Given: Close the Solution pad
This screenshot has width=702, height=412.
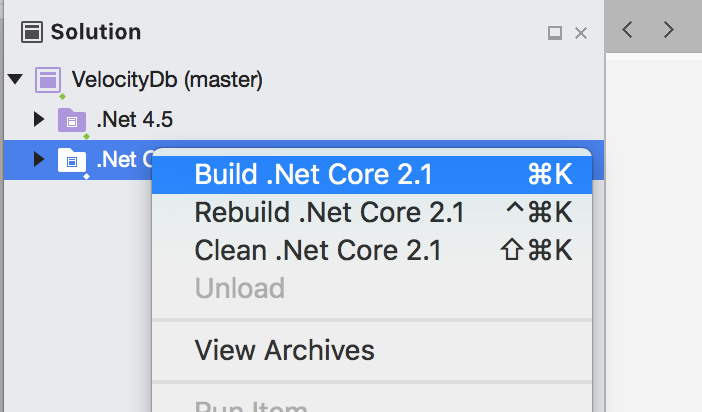Looking at the screenshot, I should click(x=581, y=33).
